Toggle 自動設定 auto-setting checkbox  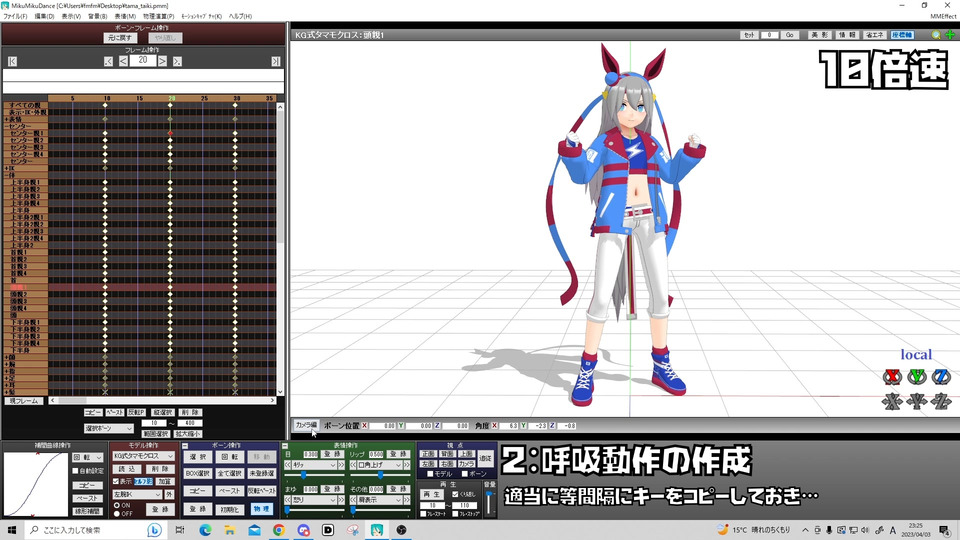pyautogui.click(x=75, y=471)
